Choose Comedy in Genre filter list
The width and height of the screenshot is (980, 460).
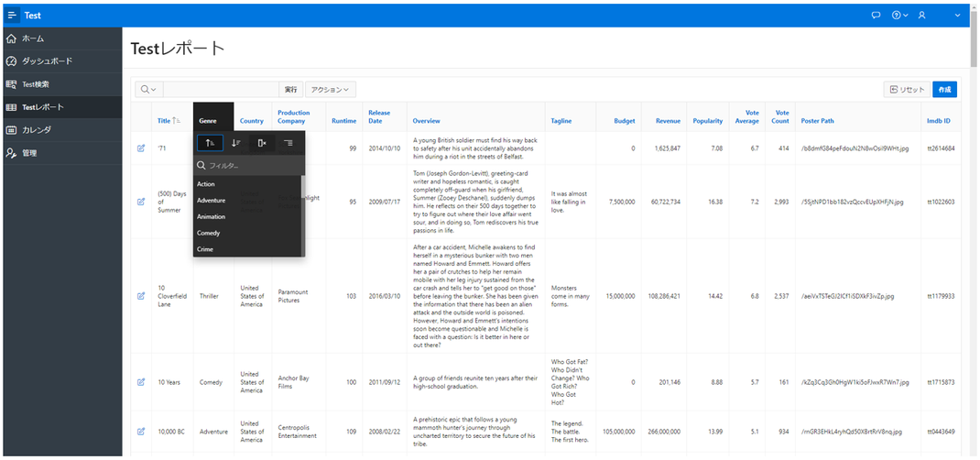point(247,233)
